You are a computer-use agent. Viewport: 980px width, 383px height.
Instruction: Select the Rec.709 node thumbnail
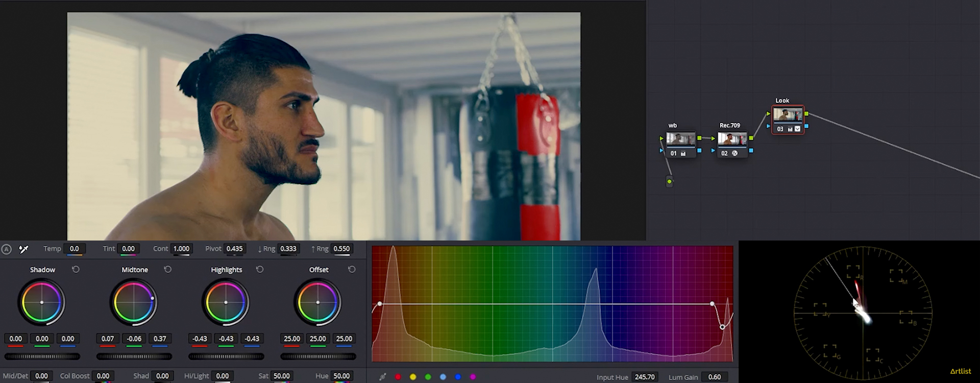tap(732, 139)
